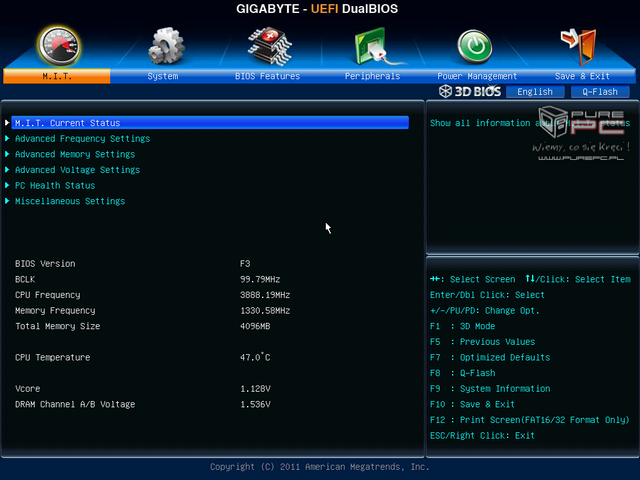Click the American Megatrends copyright text
Viewport: 640px width, 480px height.
[320, 467]
